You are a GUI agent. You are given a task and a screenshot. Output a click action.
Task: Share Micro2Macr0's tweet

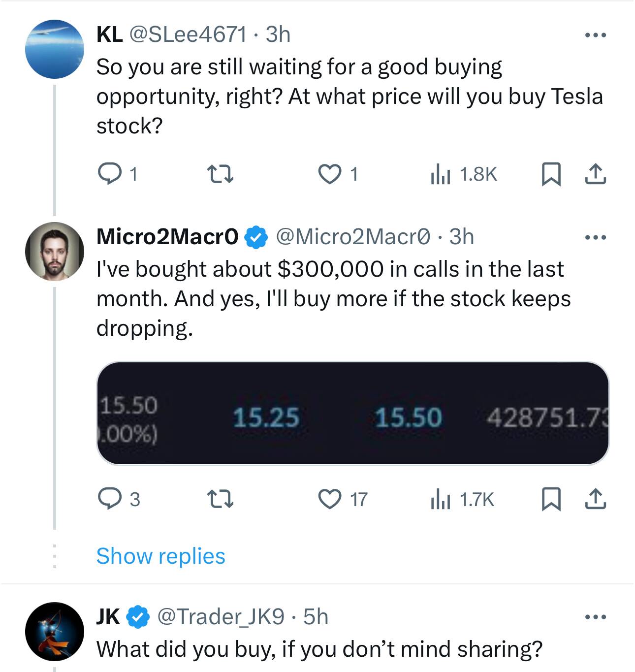pyautogui.click(x=595, y=499)
